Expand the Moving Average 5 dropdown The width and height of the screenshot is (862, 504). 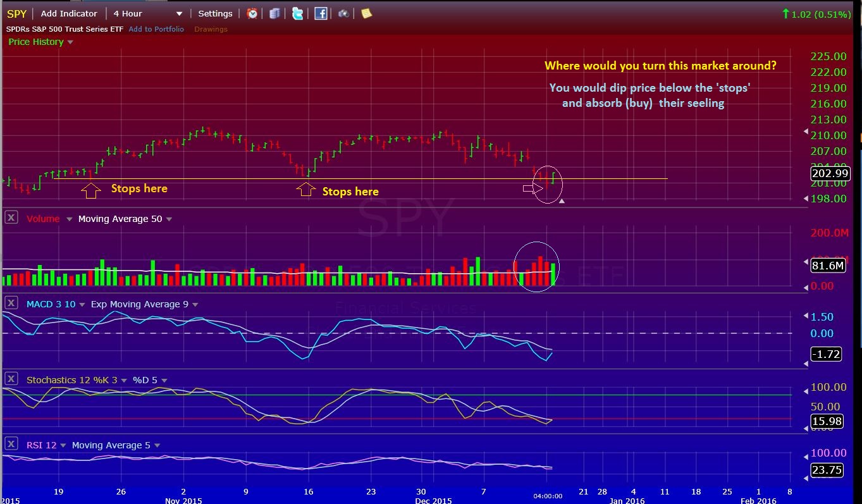[157, 446]
